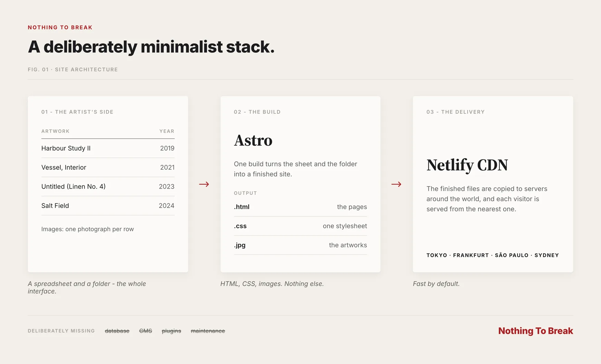Click the 'finished files are copied' paragraph
This screenshot has height=364, width=601.
[487, 199]
